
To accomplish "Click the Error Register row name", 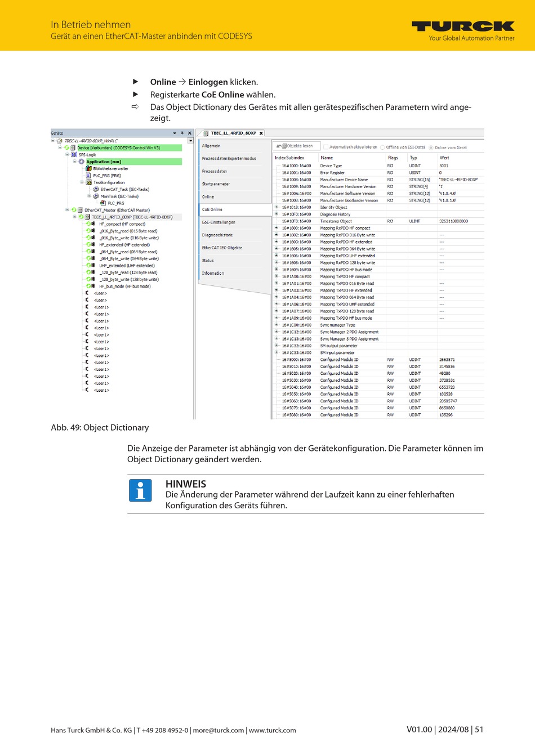I will tap(333, 173).
